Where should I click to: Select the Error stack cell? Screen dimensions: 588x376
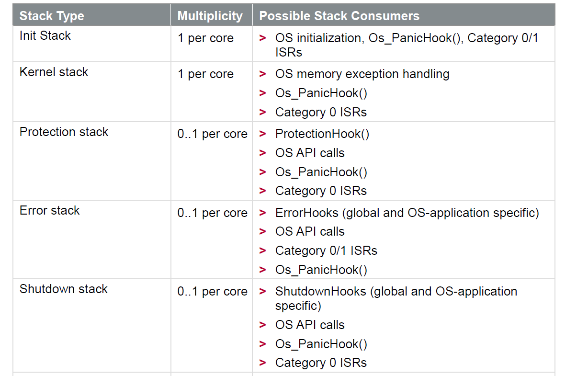[x=49, y=211]
